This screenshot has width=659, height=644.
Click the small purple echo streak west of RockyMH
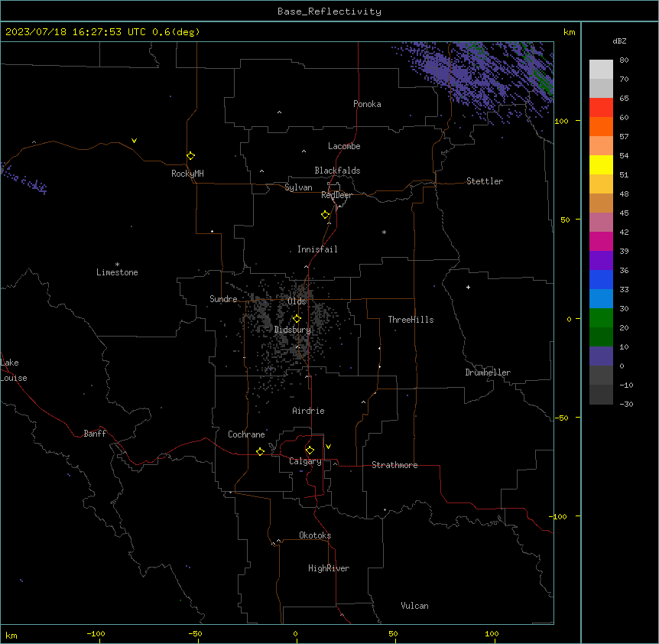click(23, 179)
